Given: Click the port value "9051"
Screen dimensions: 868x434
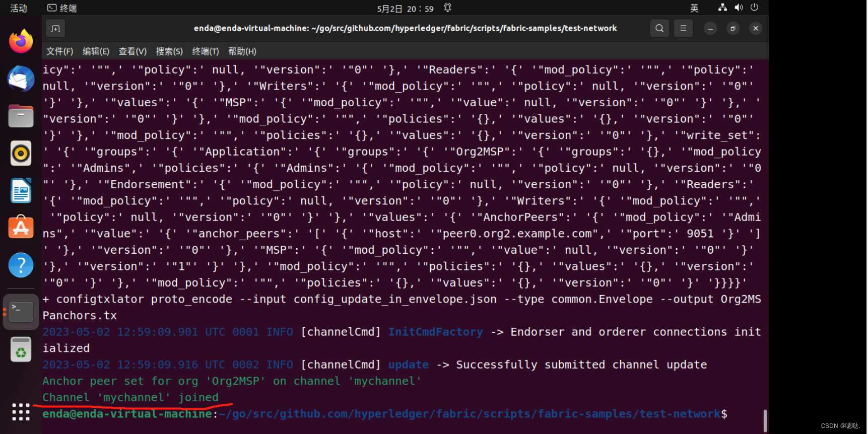Looking at the screenshot, I should pyautogui.click(x=700, y=234).
